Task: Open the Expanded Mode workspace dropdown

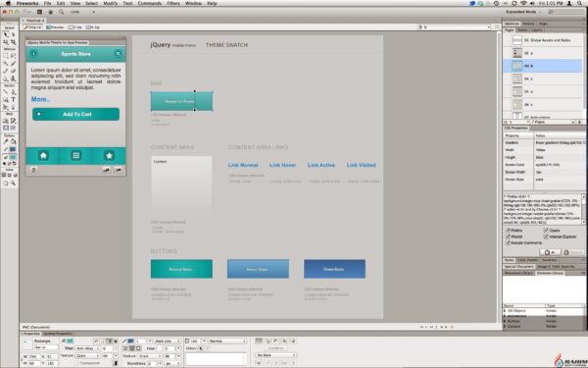Action: pos(523,12)
